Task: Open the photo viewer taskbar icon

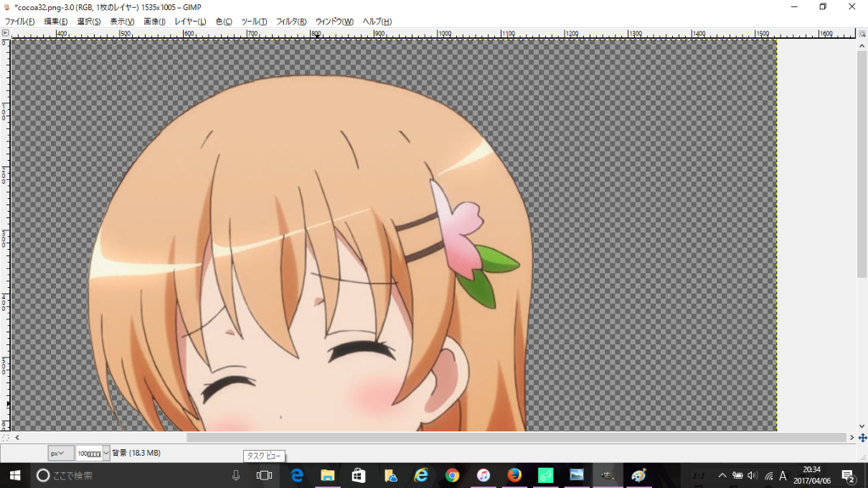Action: pyautogui.click(x=576, y=475)
